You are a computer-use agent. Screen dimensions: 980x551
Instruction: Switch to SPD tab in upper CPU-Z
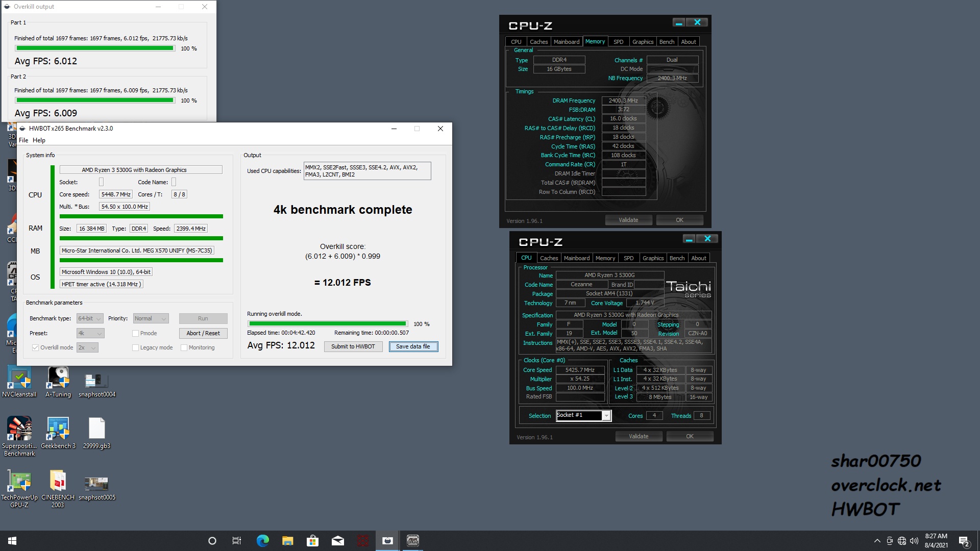click(x=618, y=42)
